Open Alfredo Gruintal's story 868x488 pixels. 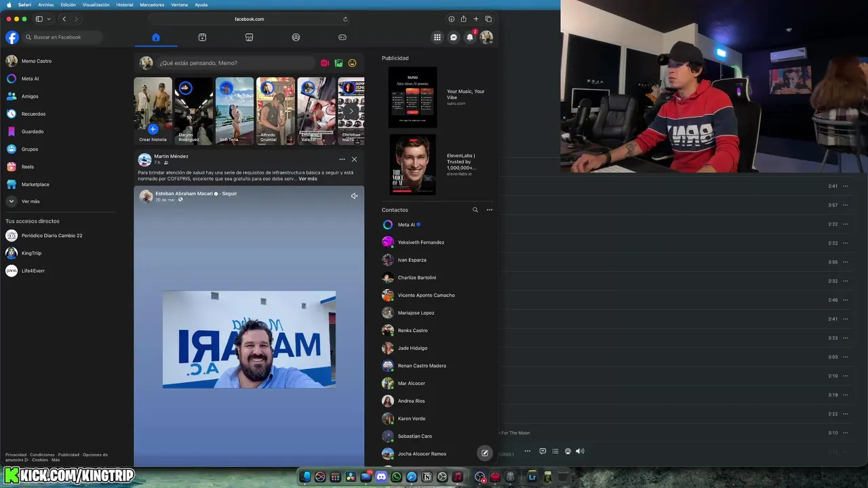coord(275,110)
